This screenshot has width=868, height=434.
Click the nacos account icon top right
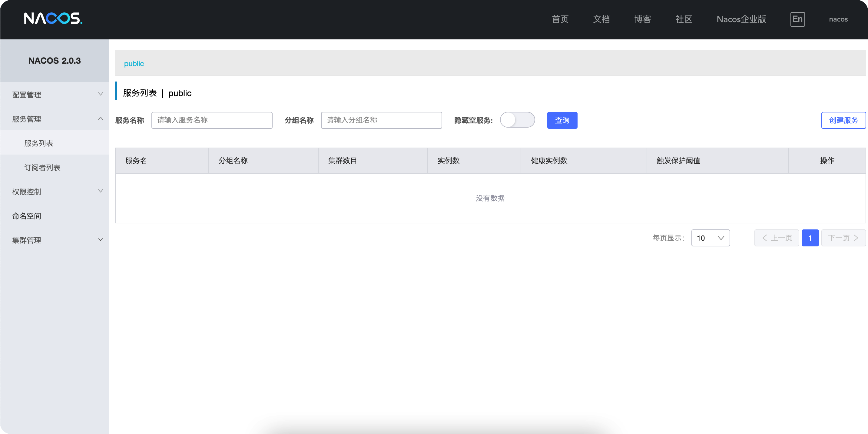pyautogui.click(x=838, y=19)
